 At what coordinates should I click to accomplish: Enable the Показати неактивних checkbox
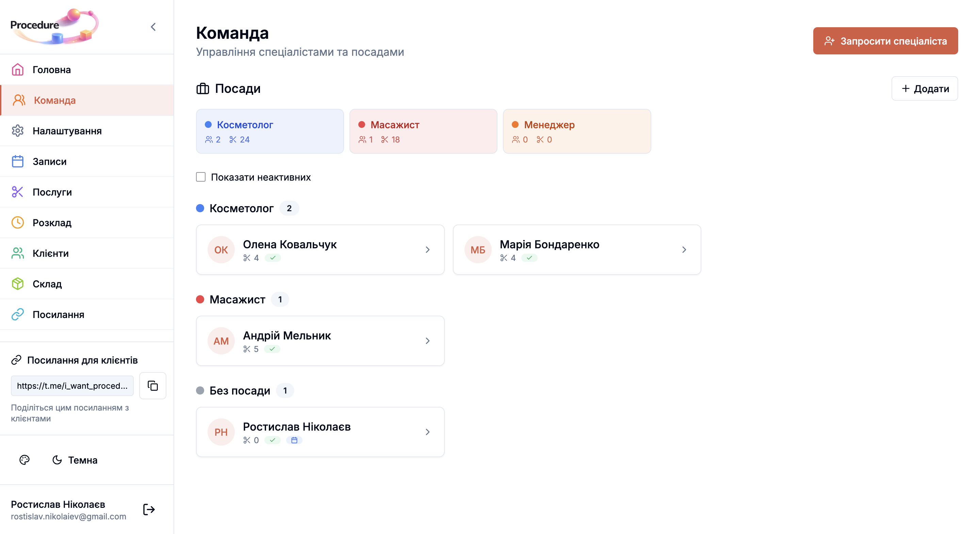click(x=201, y=177)
